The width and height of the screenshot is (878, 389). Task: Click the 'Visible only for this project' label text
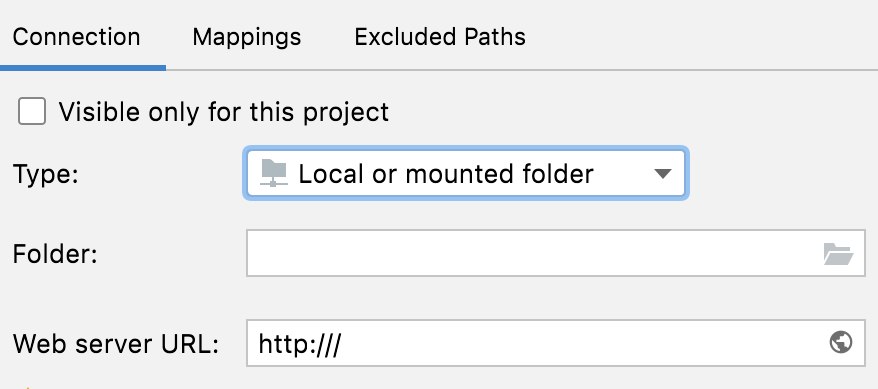click(x=224, y=112)
